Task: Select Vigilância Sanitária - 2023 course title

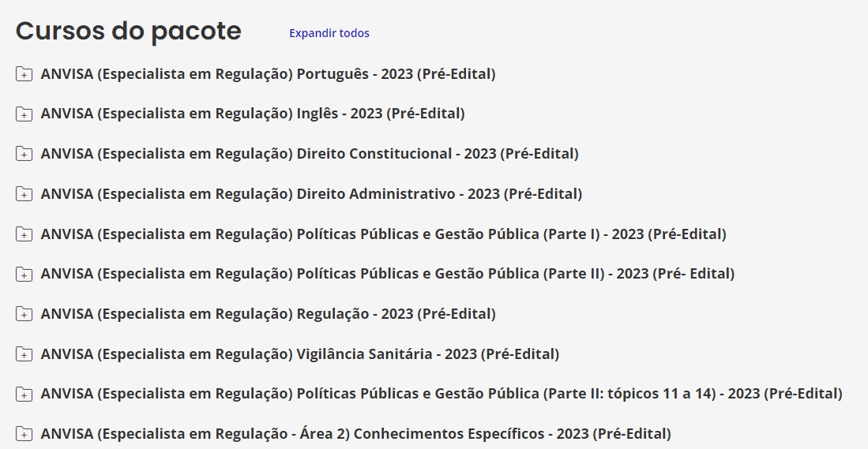Action: pyautogui.click(x=299, y=354)
